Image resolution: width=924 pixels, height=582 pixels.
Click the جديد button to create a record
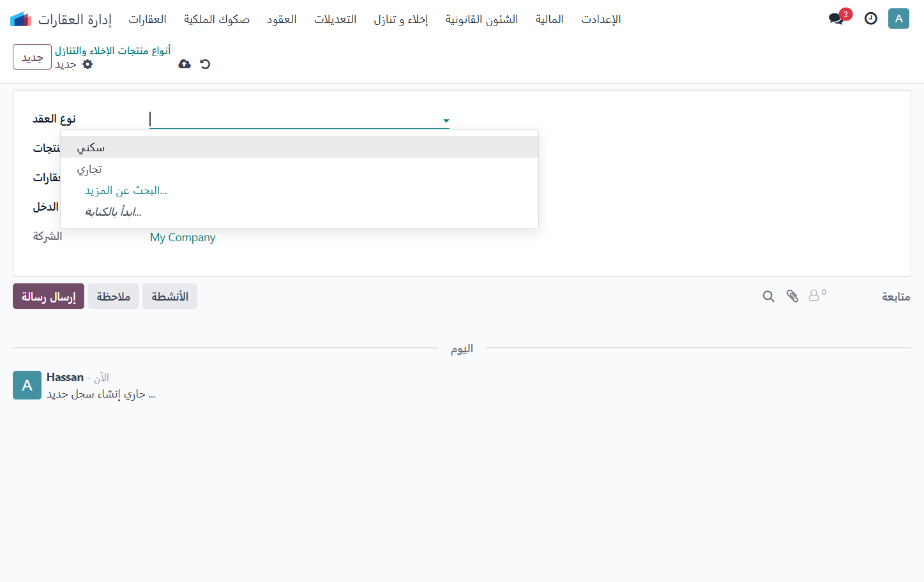(32, 57)
